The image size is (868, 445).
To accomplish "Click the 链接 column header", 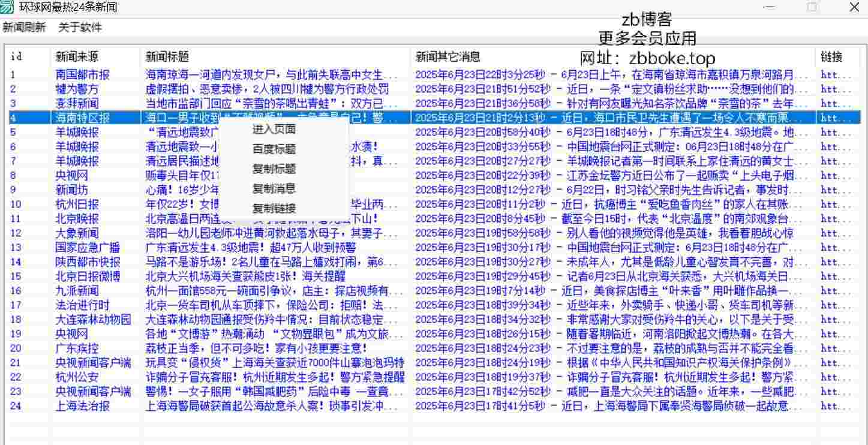I will tap(838, 56).
